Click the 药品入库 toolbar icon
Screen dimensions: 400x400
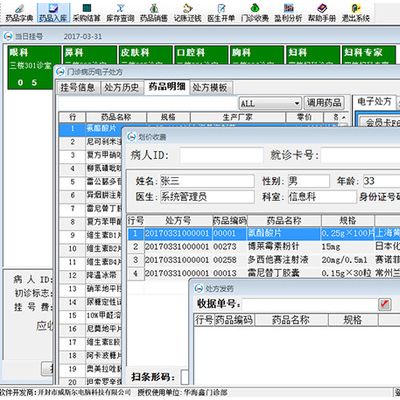pos(53,13)
